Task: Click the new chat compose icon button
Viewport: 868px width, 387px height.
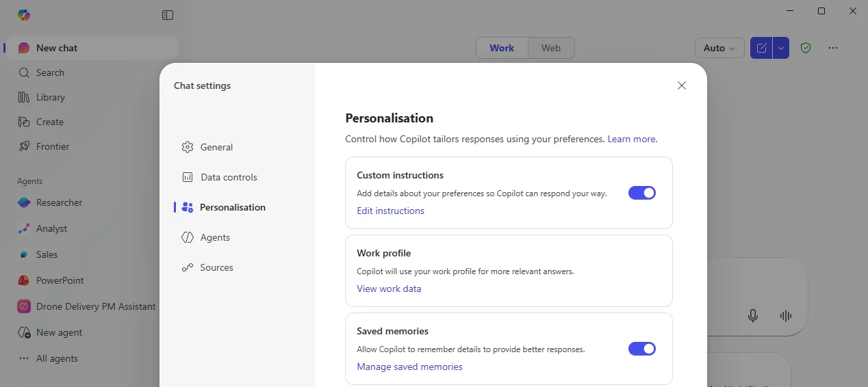Action: coord(761,48)
